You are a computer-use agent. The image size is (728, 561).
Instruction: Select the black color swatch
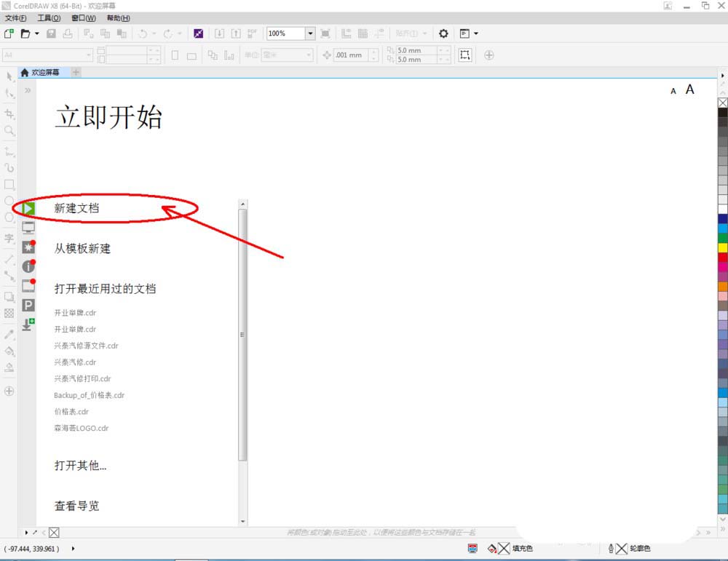(x=723, y=112)
